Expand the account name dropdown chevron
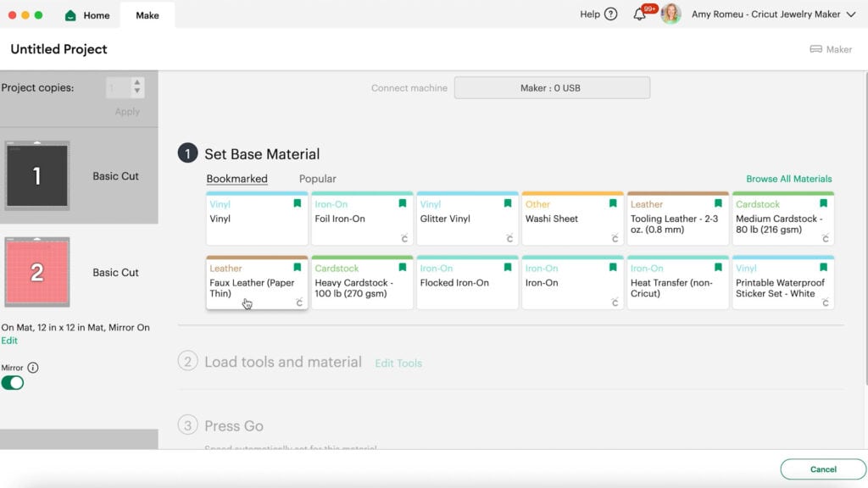 [x=851, y=14]
